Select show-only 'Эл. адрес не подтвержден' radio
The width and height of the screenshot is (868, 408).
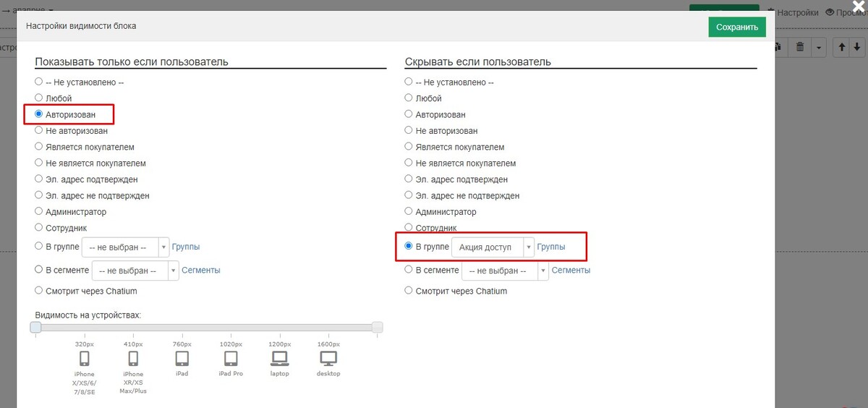pyautogui.click(x=39, y=195)
